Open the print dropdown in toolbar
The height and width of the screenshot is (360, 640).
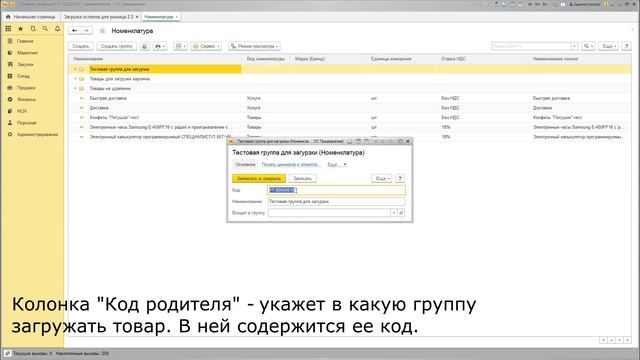(160, 46)
